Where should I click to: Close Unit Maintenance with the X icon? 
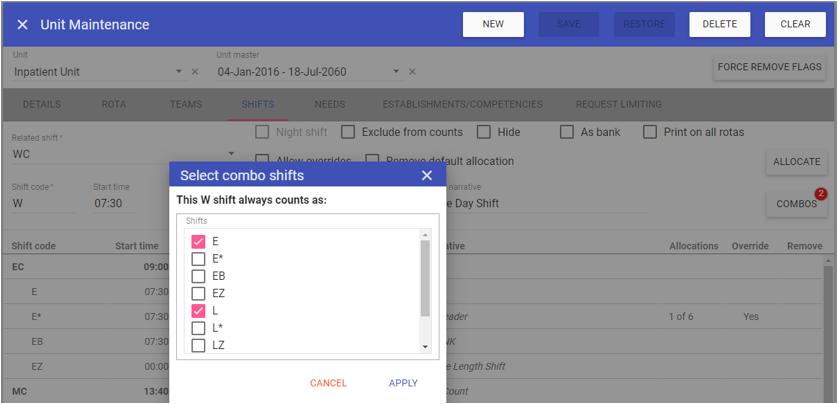(22, 25)
